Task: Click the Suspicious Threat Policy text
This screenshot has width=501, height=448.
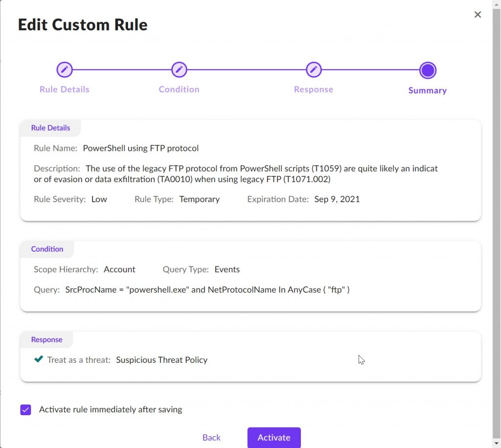Action: [161, 359]
